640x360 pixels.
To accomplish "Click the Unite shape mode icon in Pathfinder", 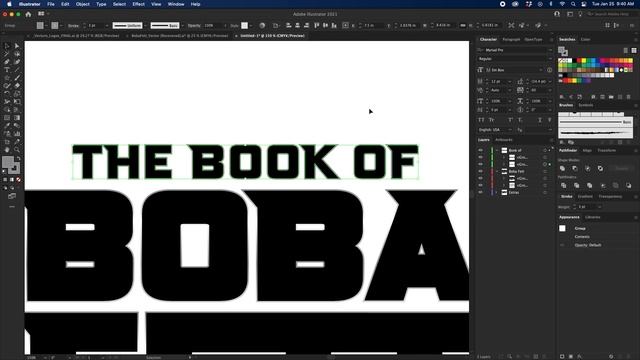I will coord(562,168).
